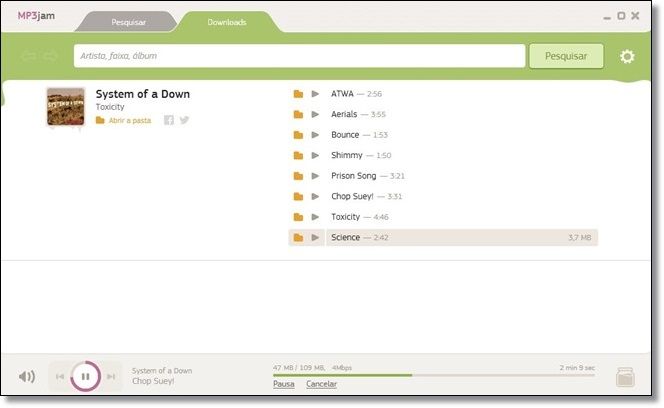This screenshot has height=408, width=664.
Task: Play the Prison Song track
Action: point(315,176)
